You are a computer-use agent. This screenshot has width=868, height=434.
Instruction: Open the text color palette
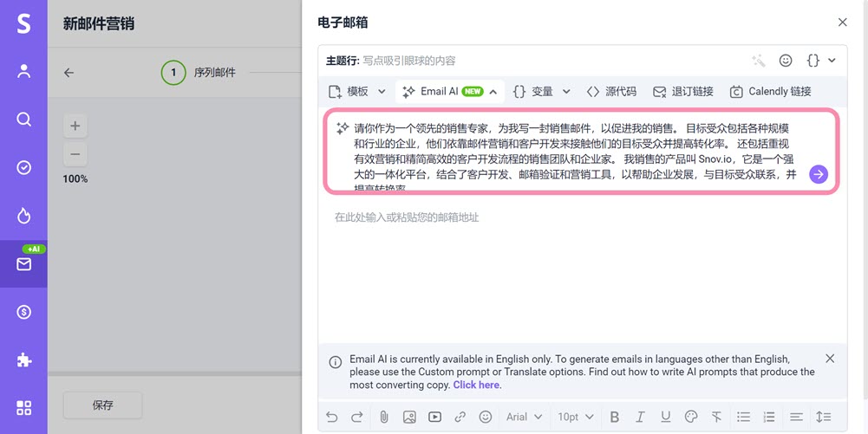click(691, 417)
